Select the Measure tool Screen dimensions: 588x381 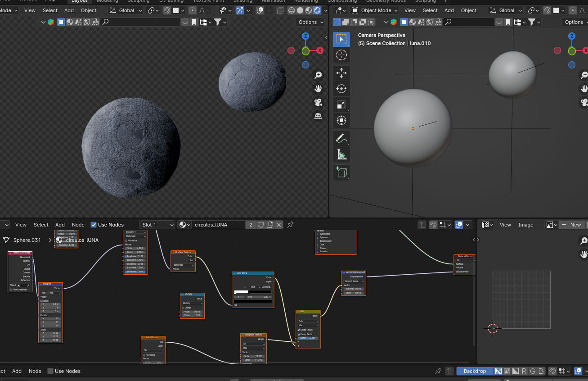click(x=341, y=154)
